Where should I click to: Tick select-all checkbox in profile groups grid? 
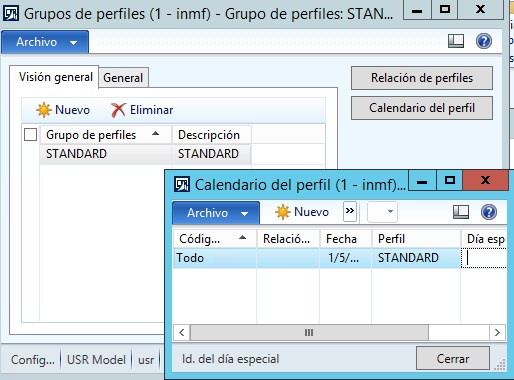click(30, 135)
